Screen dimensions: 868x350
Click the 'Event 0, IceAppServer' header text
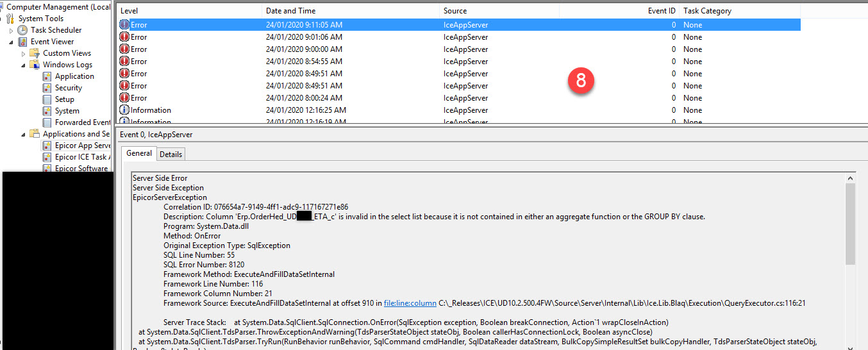coord(156,135)
